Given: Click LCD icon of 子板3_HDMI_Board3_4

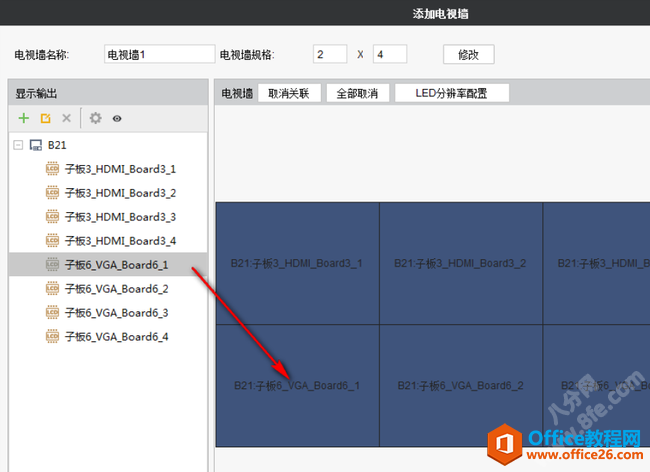Looking at the screenshot, I should coord(52,241).
